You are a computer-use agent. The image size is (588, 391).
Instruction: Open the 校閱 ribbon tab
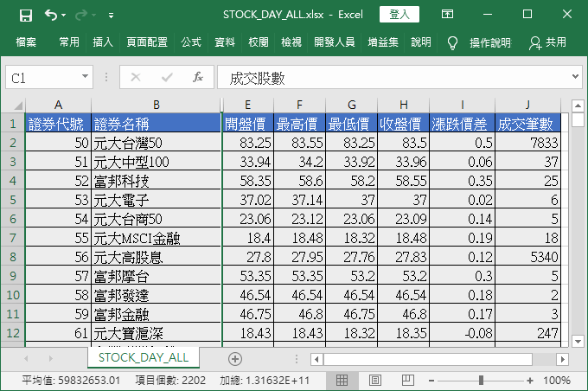[x=259, y=42]
